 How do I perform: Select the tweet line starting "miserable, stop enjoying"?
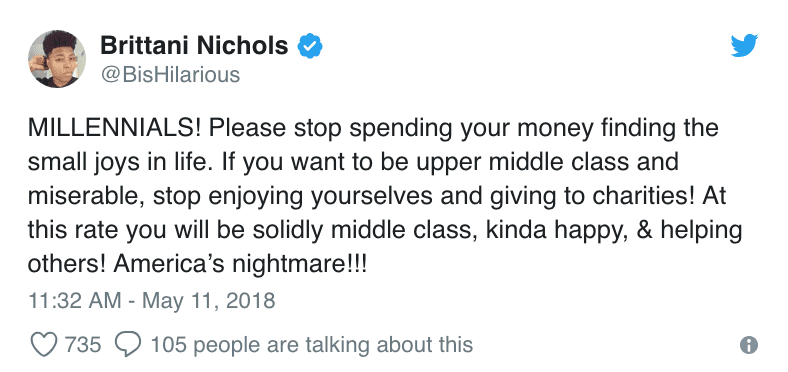point(377,197)
